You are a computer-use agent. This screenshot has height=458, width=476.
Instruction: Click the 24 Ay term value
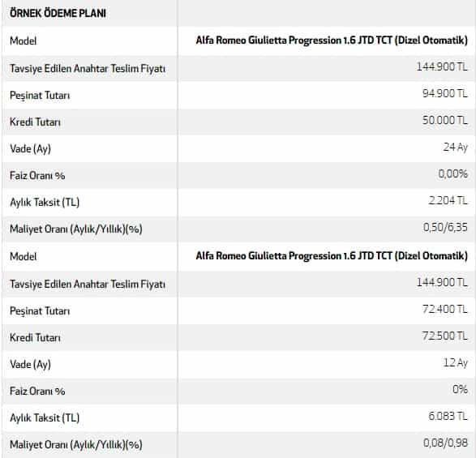click(456, 148)
